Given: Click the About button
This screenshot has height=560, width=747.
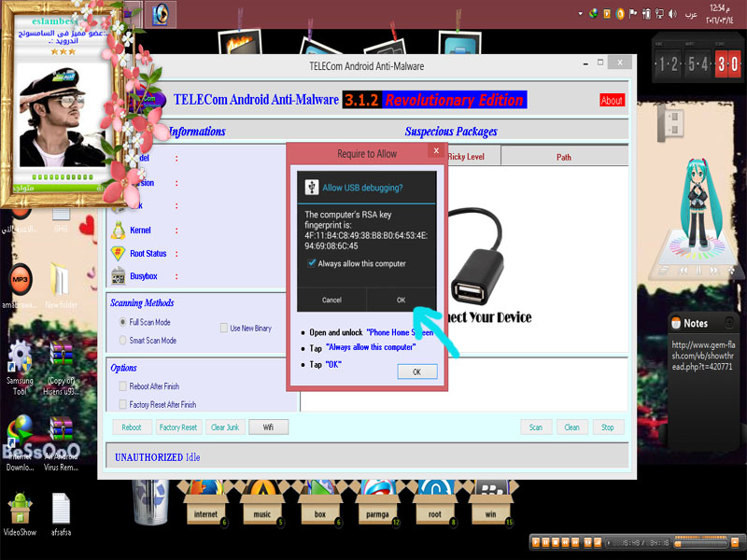Looking at the screenshot, I should (612, 101).
